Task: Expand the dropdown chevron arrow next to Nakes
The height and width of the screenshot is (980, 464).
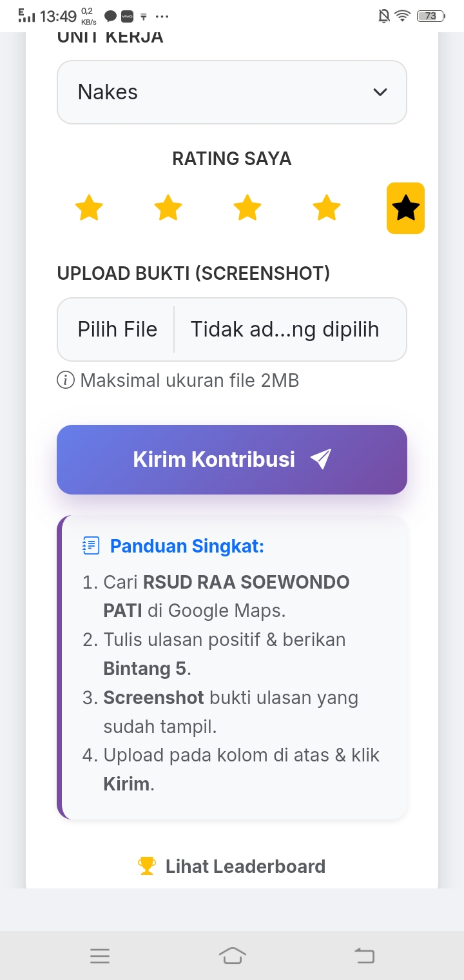Action: click(380, 92)
